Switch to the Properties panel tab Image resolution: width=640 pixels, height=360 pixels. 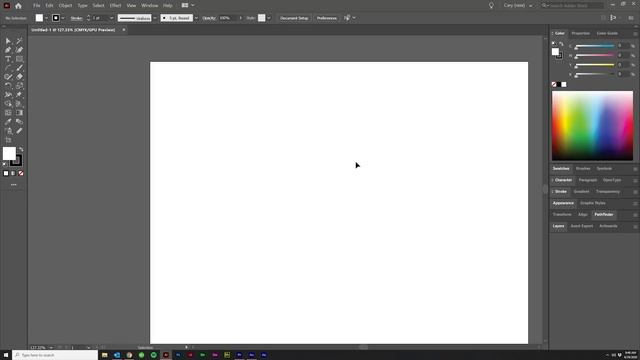coord(580,33)
